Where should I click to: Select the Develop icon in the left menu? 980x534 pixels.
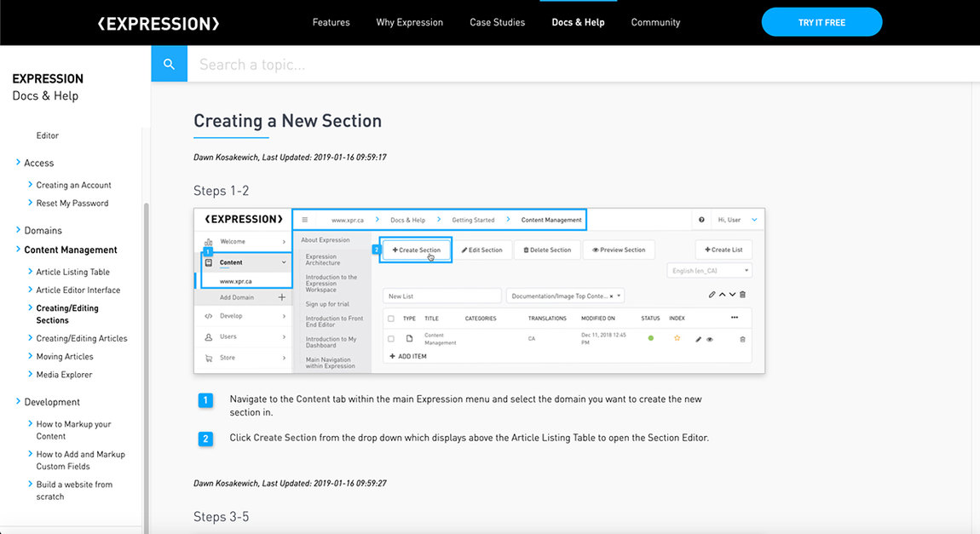pyautogui.click(x=207, y=315)
